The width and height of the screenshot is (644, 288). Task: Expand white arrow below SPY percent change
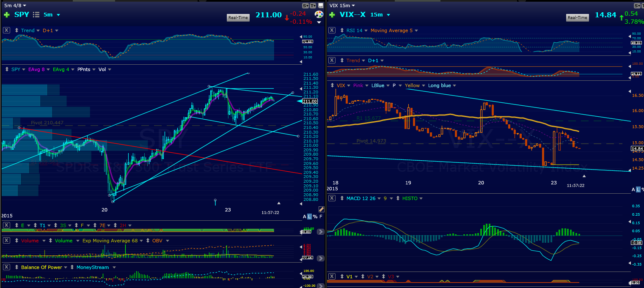point(319,22)
